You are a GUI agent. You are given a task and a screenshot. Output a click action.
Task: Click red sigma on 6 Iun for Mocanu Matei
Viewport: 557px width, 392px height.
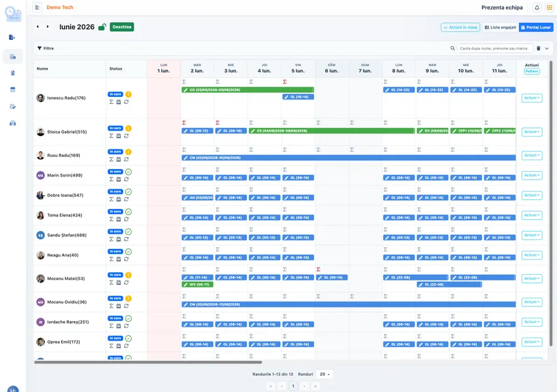tap(318, 269)
